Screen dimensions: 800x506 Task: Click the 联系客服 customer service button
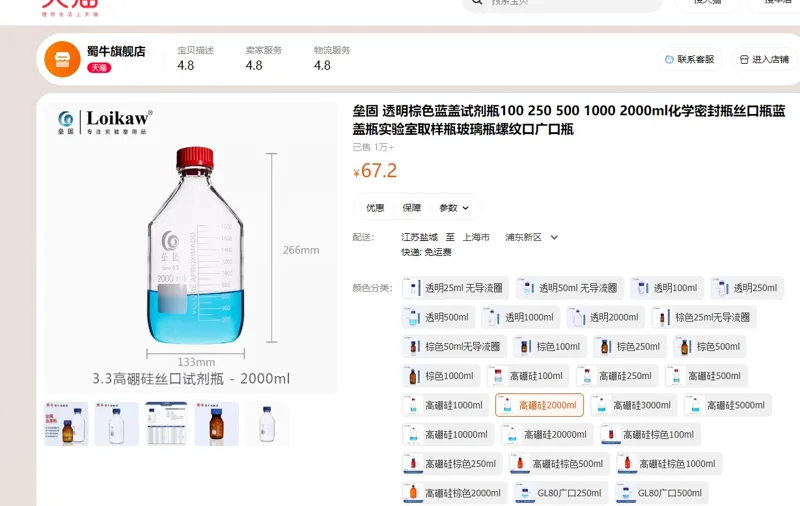point(689,60)
